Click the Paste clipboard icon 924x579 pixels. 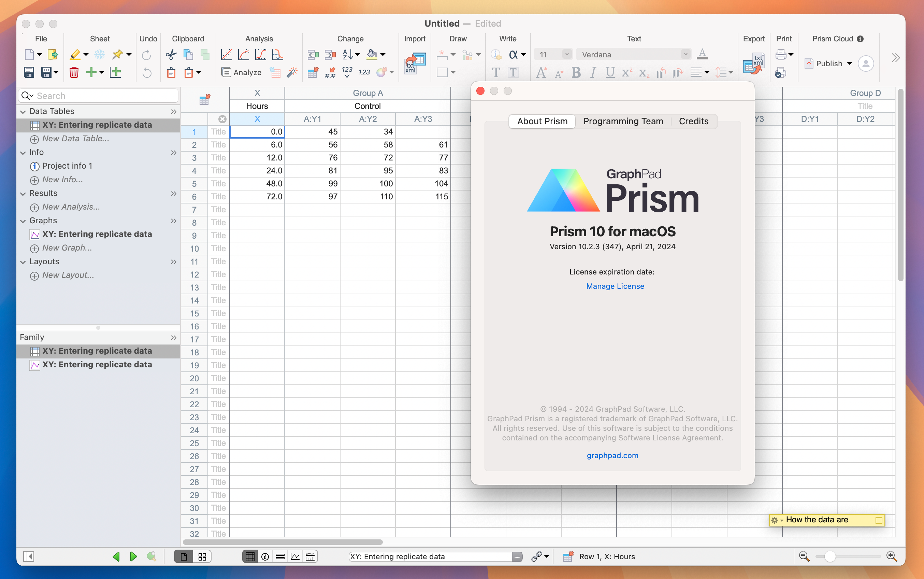coord(171,72)
